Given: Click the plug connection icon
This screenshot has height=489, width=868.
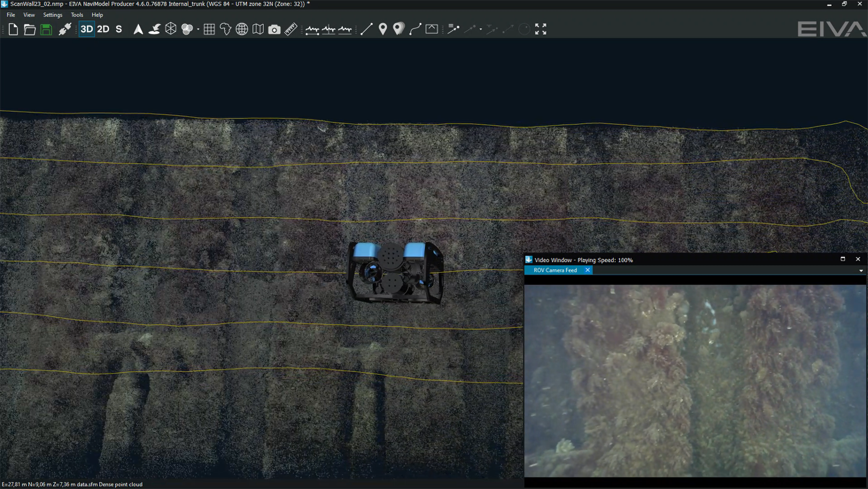Looking at the screenshot, I should tap(65, 29).
